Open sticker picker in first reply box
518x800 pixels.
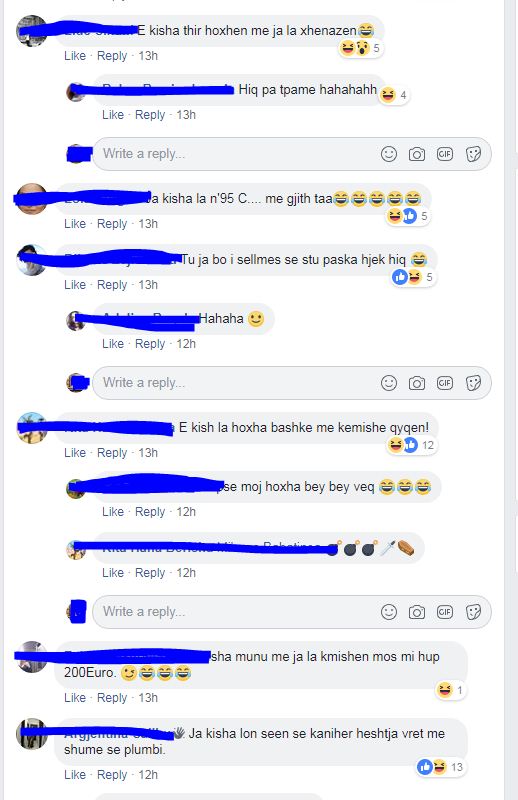click(x=473, y=154)
